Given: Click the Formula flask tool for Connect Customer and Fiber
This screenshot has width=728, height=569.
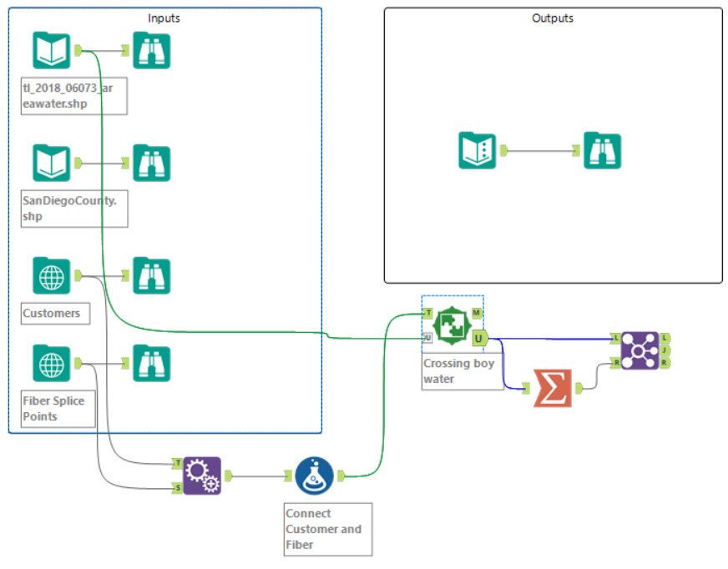Looking at the screenshot, I should tap(314, 476).
